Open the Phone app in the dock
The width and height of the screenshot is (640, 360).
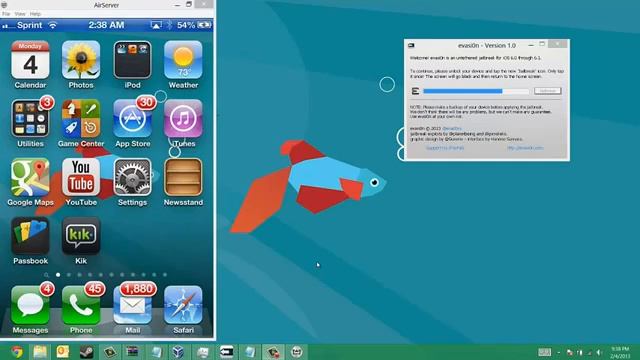(x=81, y=305)
